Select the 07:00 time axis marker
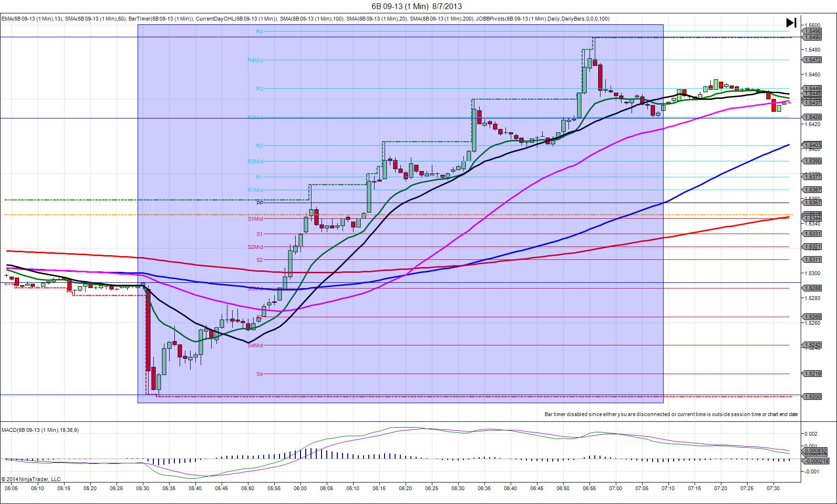This screenshot has width=837, height=504. (615, 488)
